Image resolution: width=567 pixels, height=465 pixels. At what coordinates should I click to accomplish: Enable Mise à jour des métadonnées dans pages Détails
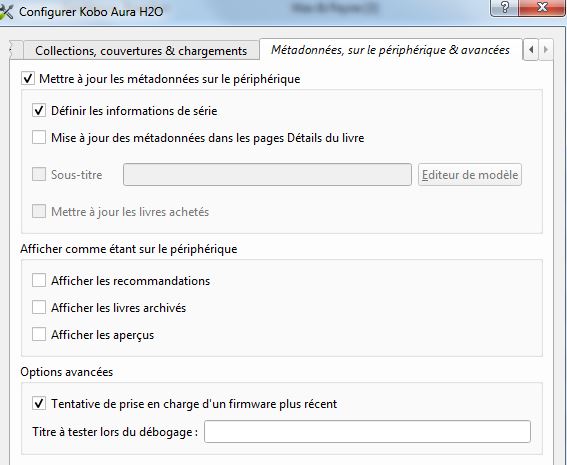[x=39, y=137]
